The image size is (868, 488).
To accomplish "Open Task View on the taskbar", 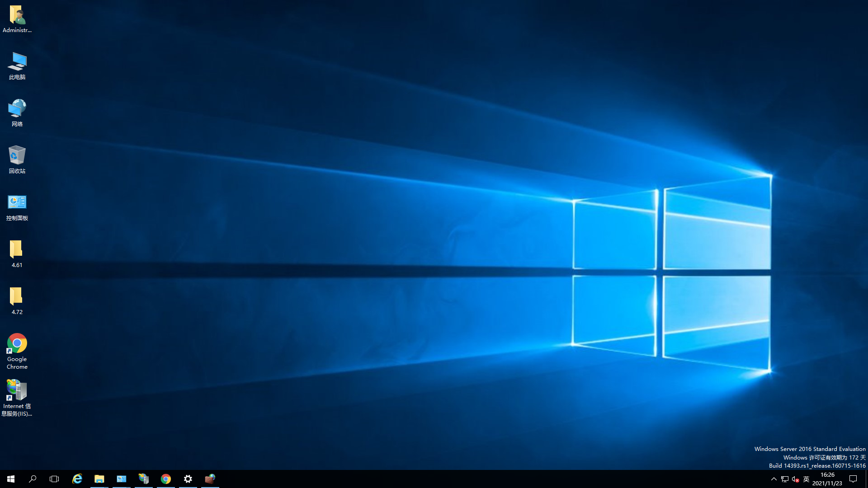I will [x=54, y=479].
